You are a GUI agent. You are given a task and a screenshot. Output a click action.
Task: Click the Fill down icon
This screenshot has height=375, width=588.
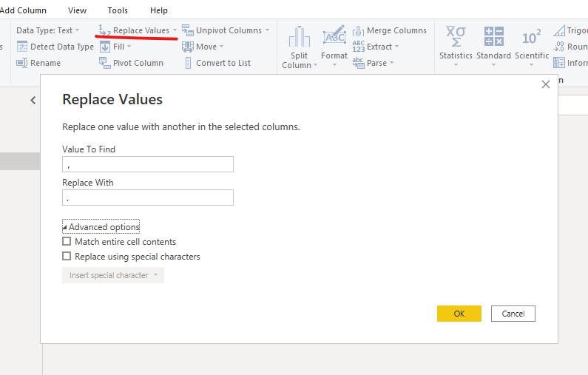(105, 47)
